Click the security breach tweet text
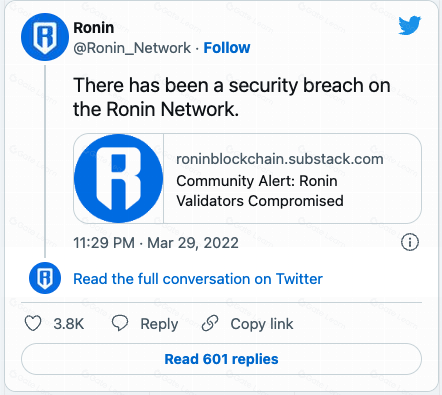This screenshot has width=442, height=395. [232, 97]
